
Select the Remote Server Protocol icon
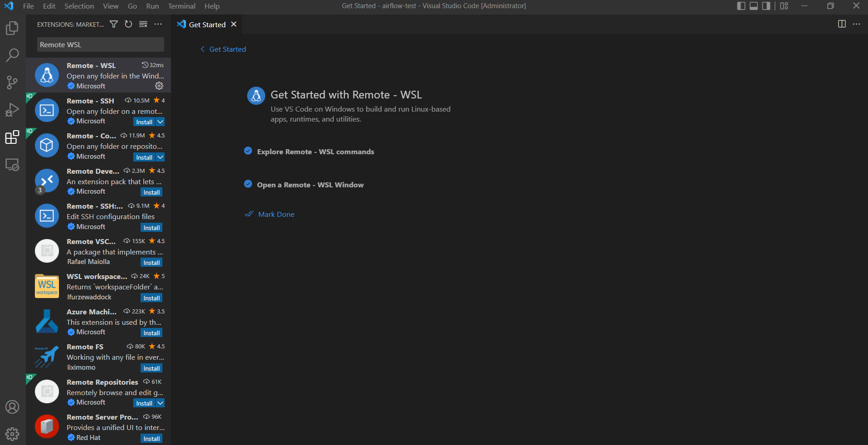tap(47, 426)
